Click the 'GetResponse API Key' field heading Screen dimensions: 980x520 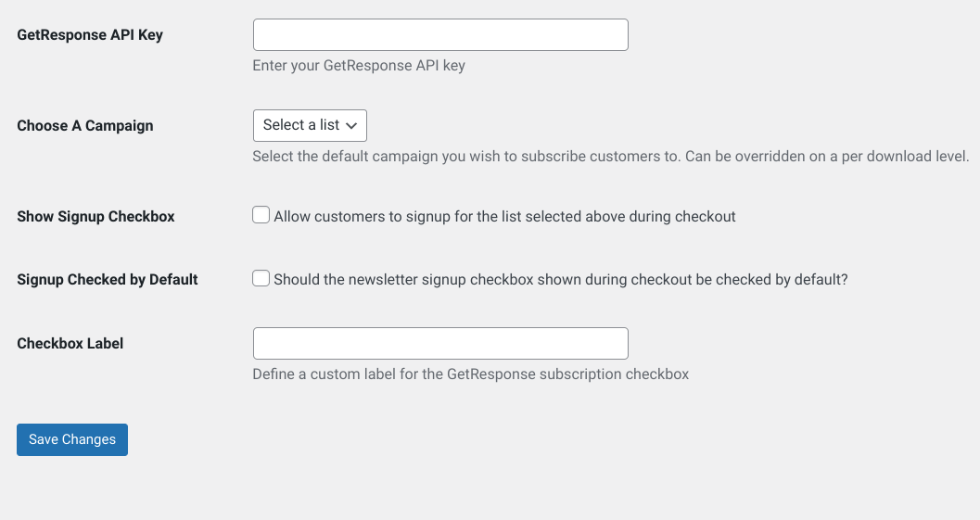click(90, 35)
